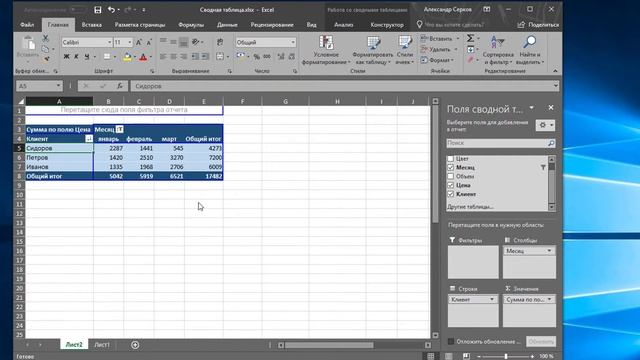Screen dimensions: 640x360
Task: Expand the formula bar arrow
Action: point(556,86)
